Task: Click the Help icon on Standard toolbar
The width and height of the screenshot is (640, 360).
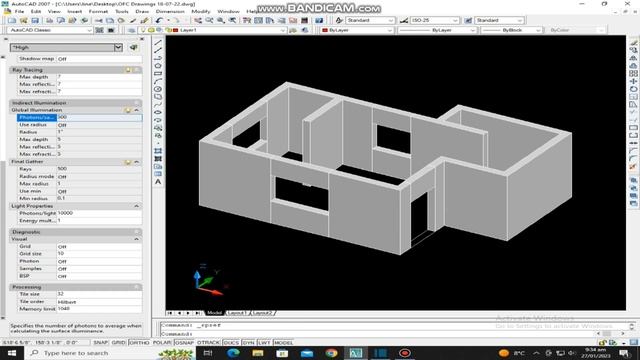Action: (319, 20)
